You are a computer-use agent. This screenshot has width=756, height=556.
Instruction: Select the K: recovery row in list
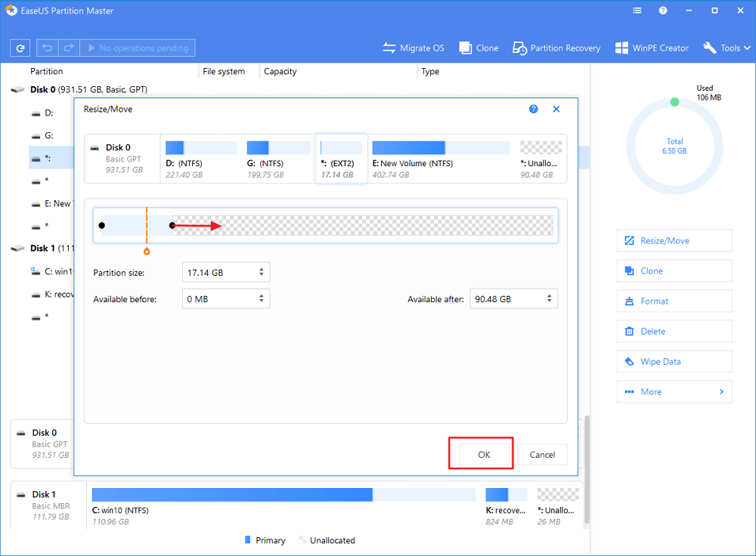coord(51,294)
